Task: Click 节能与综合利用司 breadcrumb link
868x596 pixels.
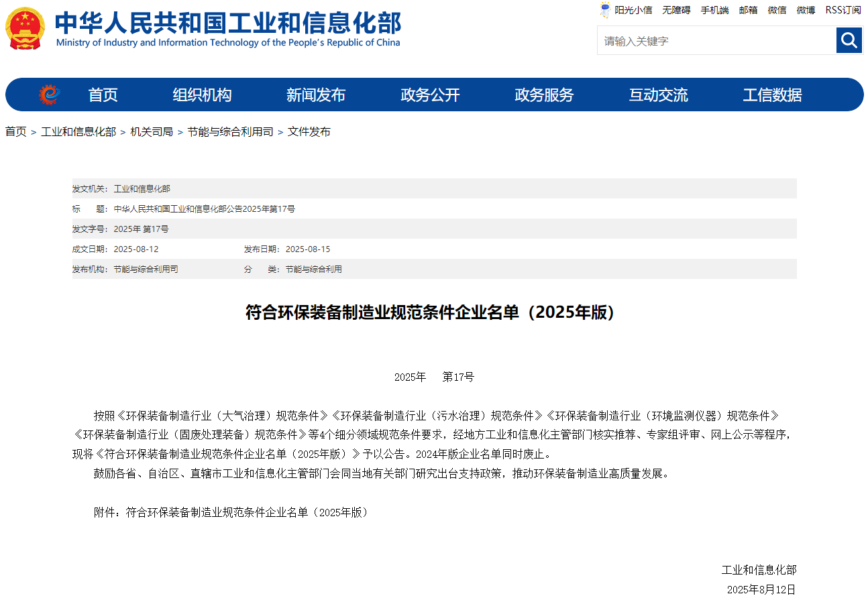Action: point(230,131)
